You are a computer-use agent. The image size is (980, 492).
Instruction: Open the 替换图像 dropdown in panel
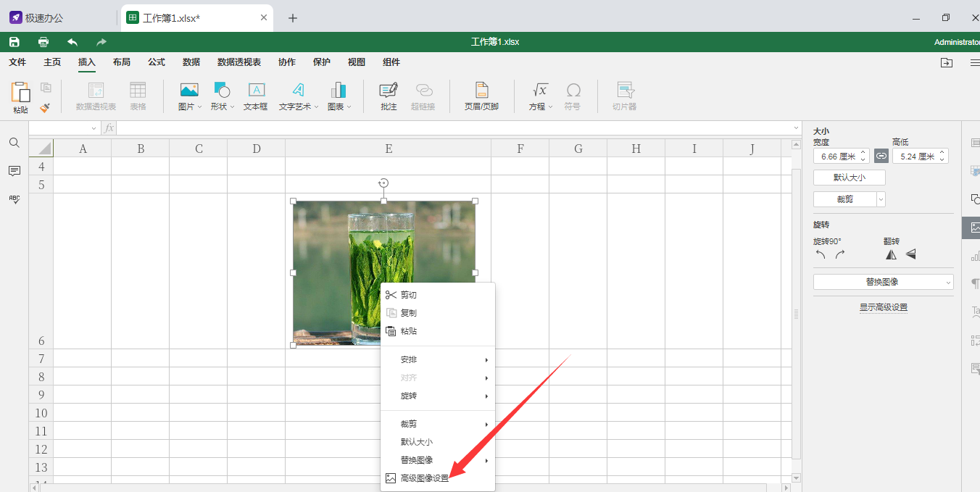pyautogui.click(x=948, y=282)
